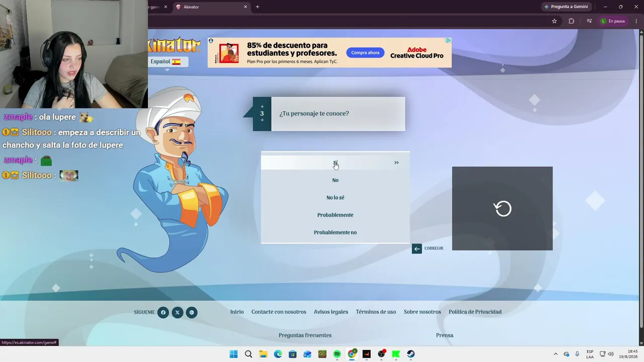This screenshot has width=644, height=362.
Task: Click 'Pregunta a Gemini' button
Action: [567, 7]
